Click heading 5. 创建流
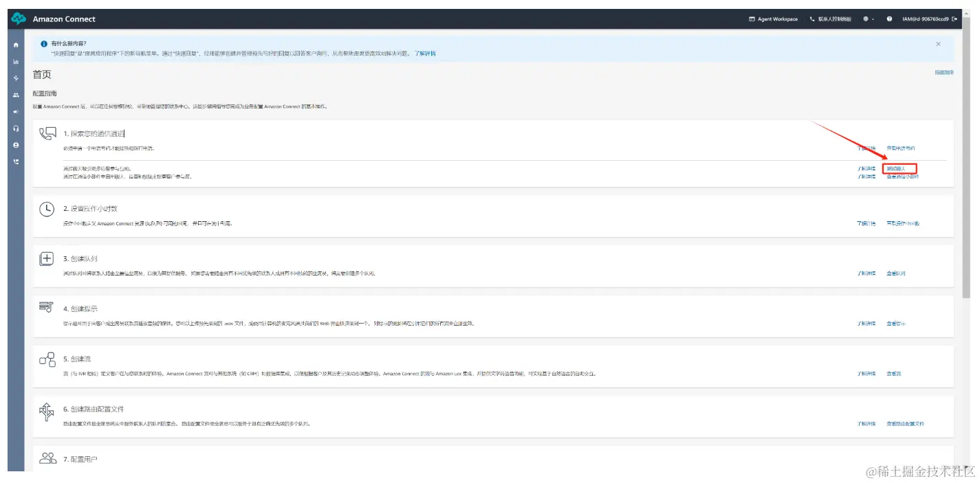Image resolution: width=980 pixels, height=483 pixels. [x=76, y=359]
